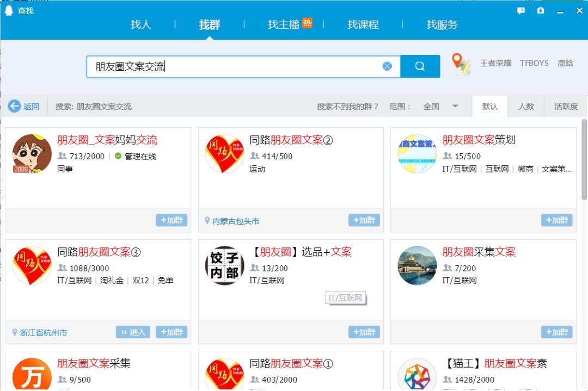Click the green 管理在线 status icon

coord(118,156)
